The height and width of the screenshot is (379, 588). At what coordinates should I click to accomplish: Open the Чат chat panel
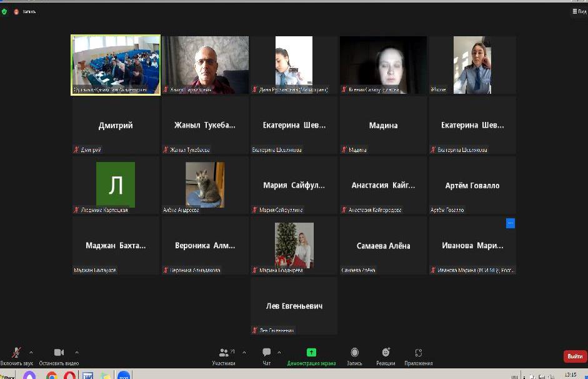[267, 353]
